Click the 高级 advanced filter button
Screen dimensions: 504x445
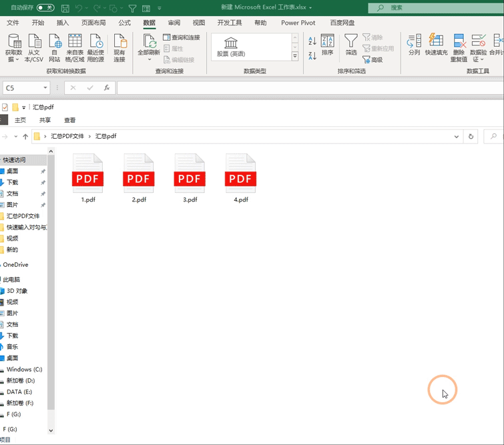(372, 60)
